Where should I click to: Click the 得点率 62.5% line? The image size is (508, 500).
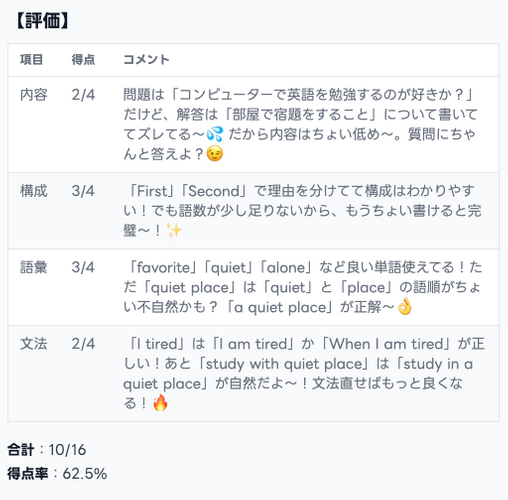click(57, 474)
